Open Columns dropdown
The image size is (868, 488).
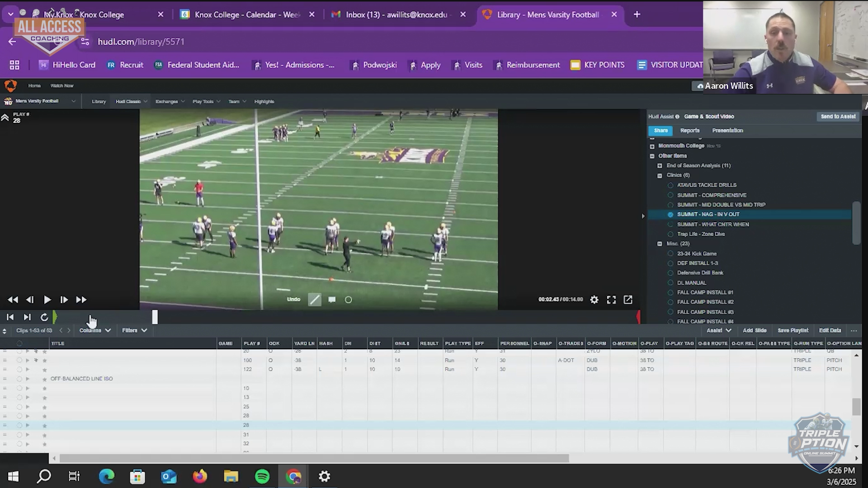pyautogui.click(x=95, y=330)
